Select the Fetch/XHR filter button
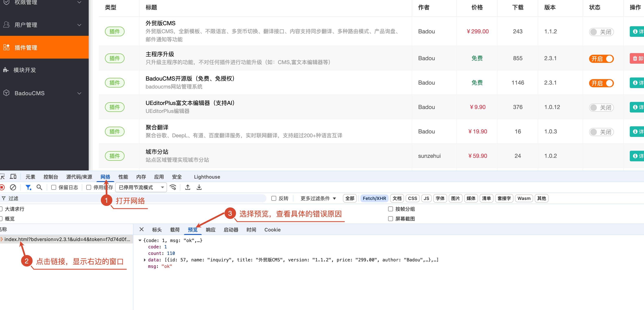The height and width of the screenshot is (310, 644). 374,198
